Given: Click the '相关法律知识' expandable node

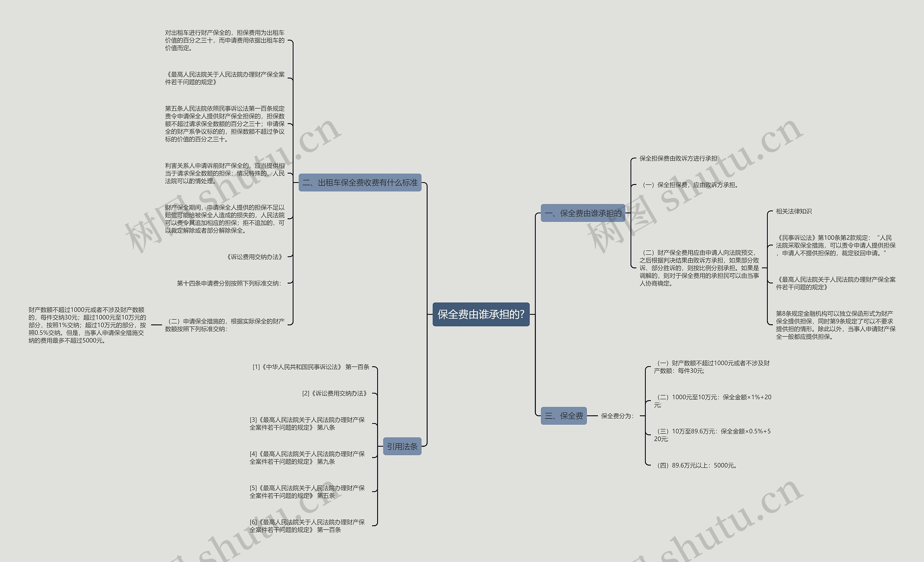Looking at the screenshot, I should coord(798,210).
